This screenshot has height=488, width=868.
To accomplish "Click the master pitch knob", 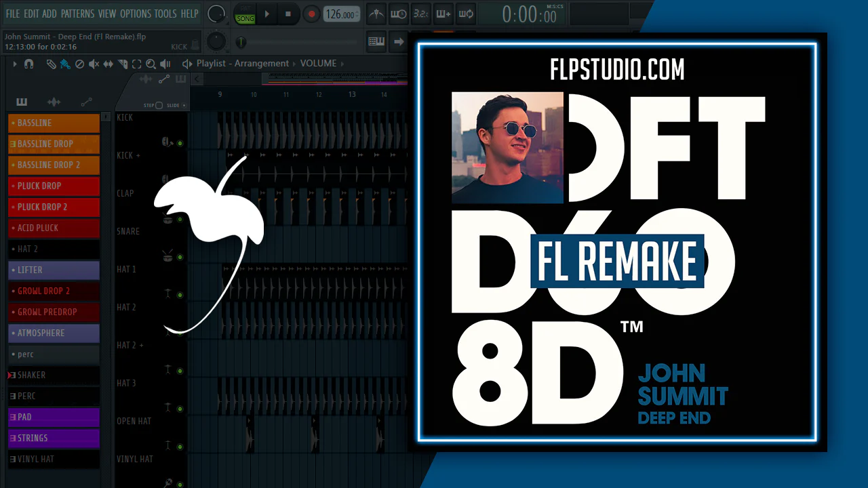I will pos(216,41).
